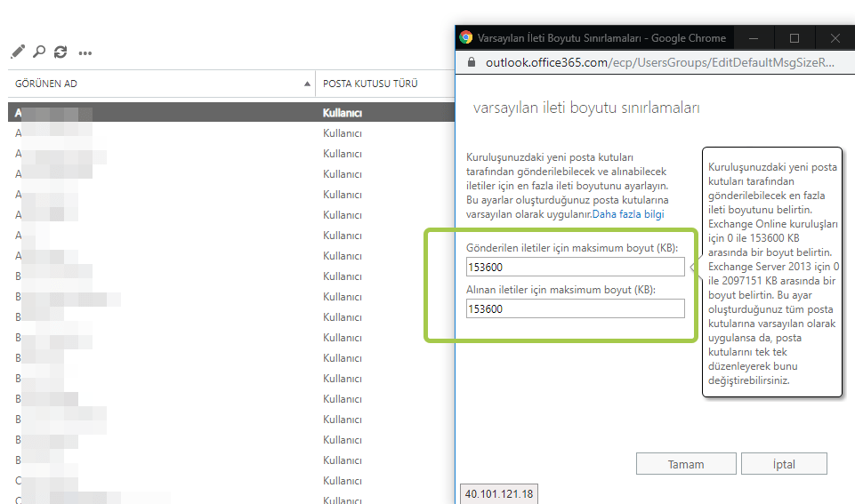Toggle the sort arrow on GÖRÜNEN AD
This screenshot has width=855, height=504.
pos(307,84)
